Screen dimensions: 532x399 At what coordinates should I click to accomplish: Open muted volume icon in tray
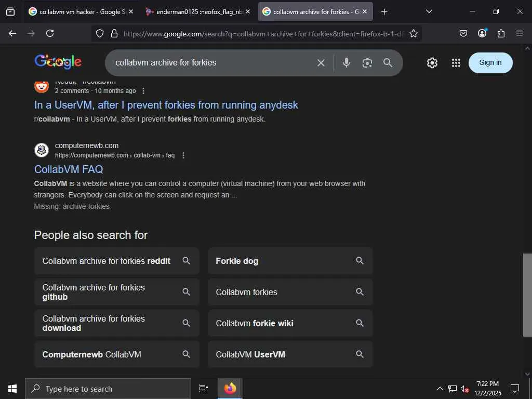tap(464, 389)
